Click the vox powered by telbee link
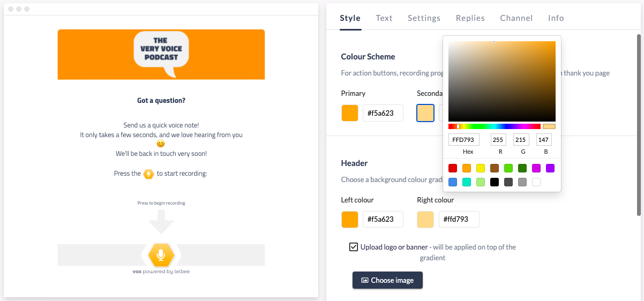Screen dimensions: 644x301 tap(161, 272)
